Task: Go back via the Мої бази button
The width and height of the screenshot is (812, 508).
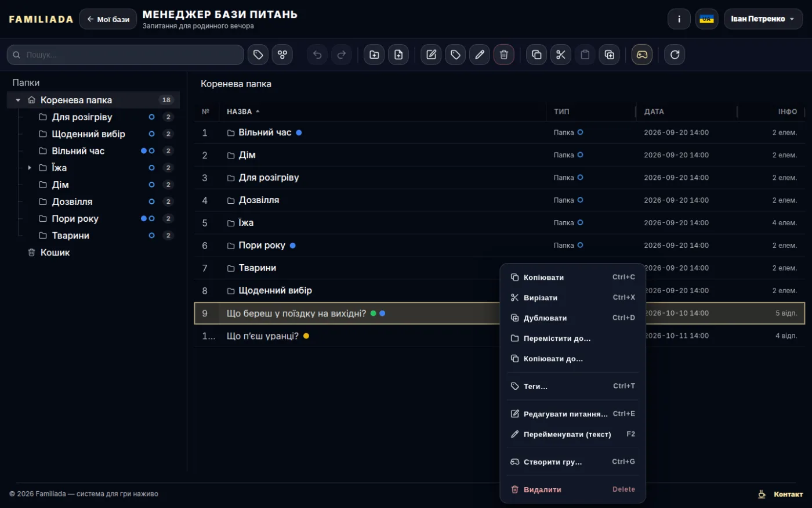Action: tap(108, 19)
